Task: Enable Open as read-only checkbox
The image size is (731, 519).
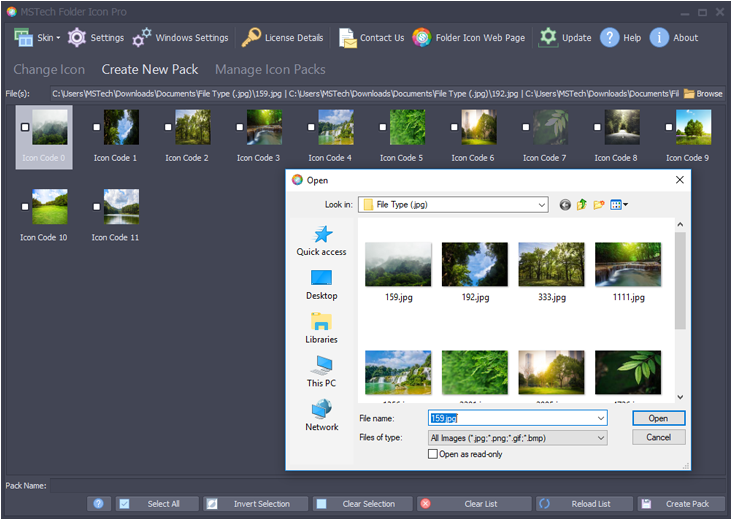Action: click(x=433, y=454)
